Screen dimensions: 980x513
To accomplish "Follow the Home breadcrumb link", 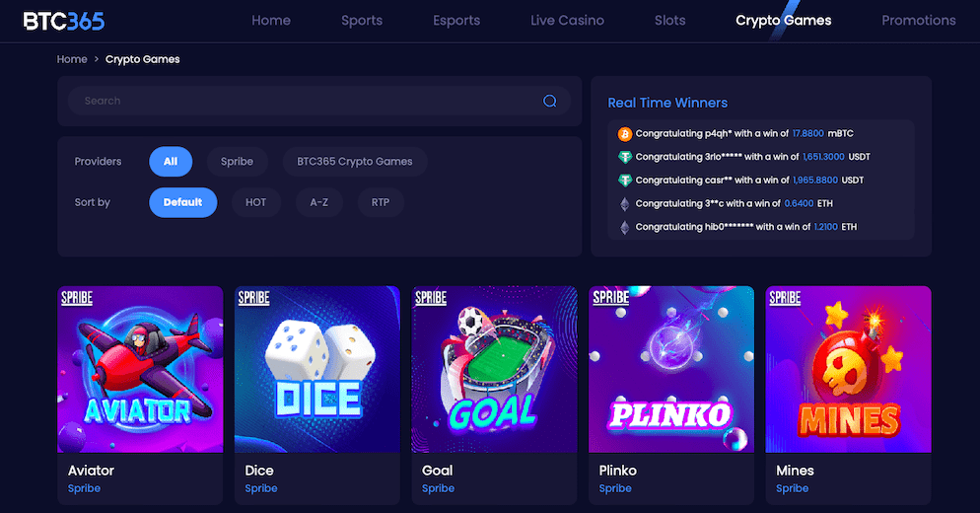I will click(x=72, y=59).
